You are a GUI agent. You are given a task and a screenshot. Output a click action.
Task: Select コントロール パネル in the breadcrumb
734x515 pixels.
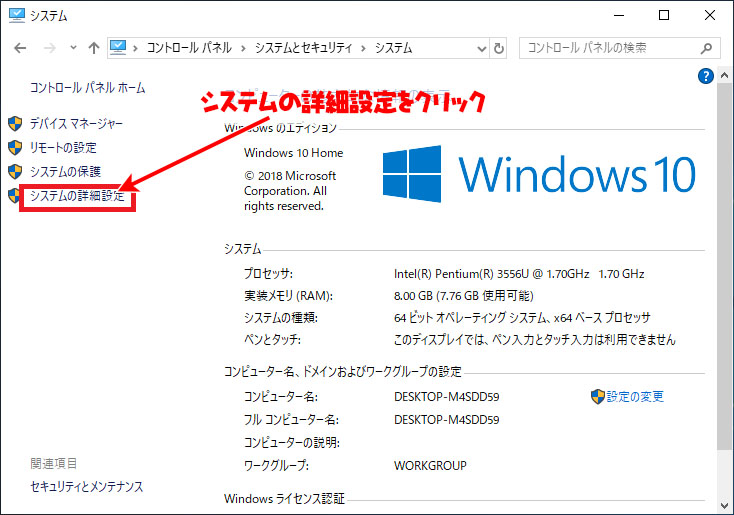pos(189,48)
